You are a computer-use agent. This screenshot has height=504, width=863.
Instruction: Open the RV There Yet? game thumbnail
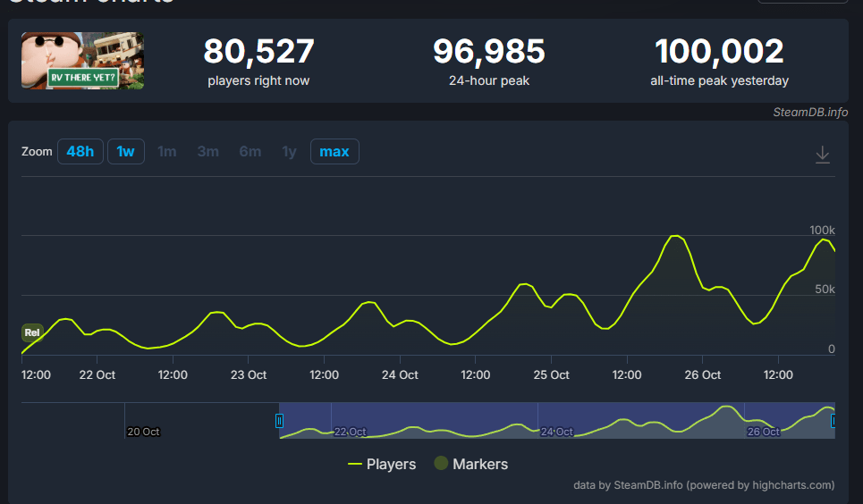(x=83, y=61)
